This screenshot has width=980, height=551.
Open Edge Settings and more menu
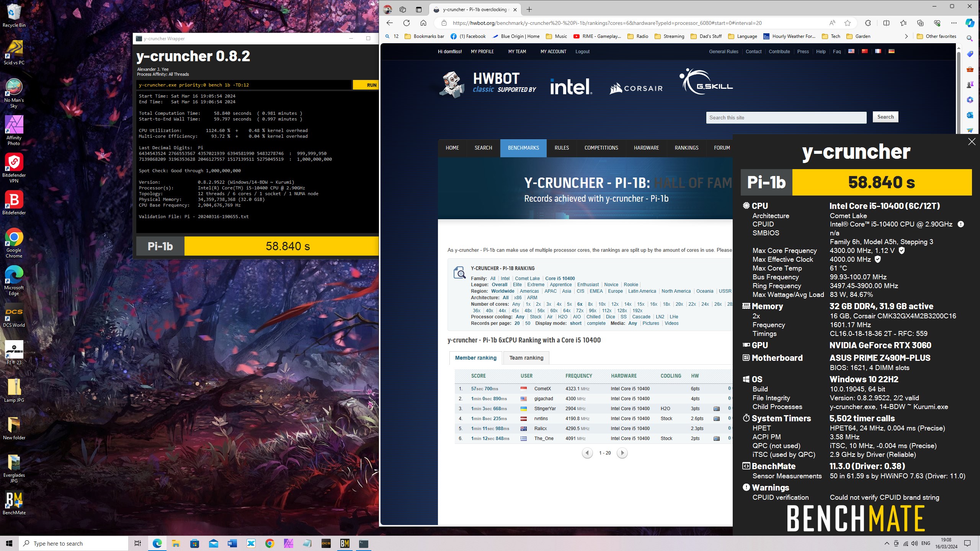(x=954, y=23)
